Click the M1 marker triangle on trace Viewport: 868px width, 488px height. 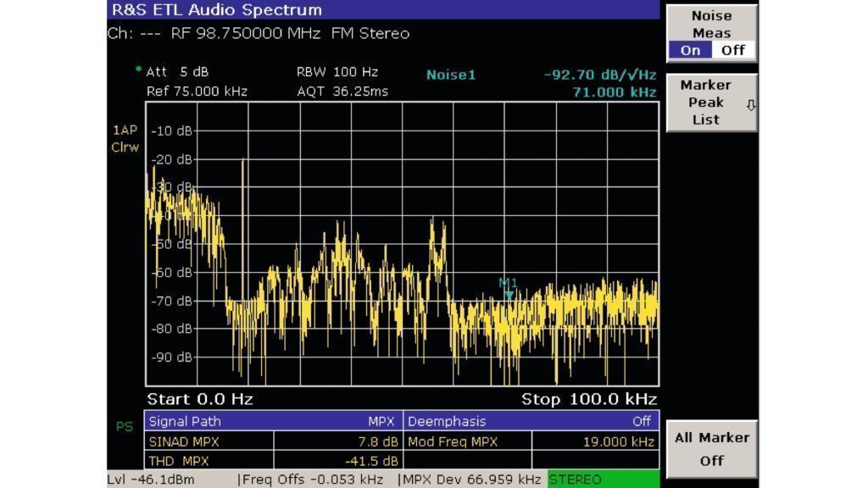[x=509, y=294]
